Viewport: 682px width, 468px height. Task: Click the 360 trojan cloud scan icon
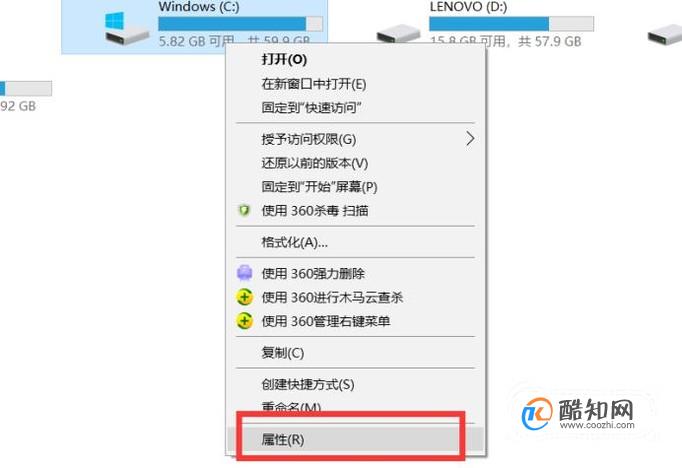(244, 298)
